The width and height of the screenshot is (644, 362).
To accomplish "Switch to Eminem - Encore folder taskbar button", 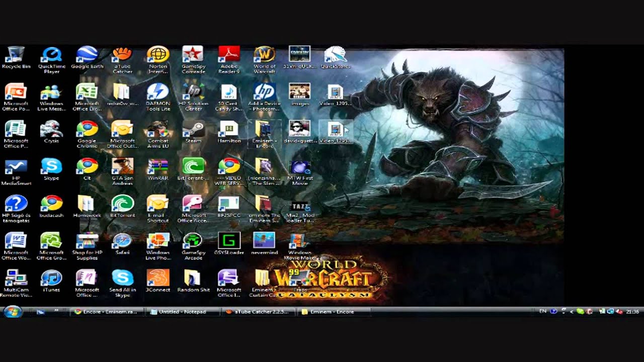I will [334, 312].
